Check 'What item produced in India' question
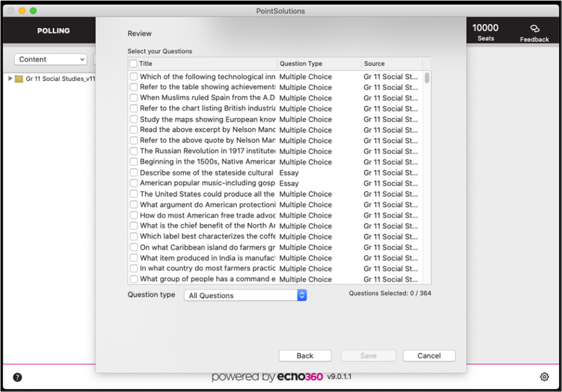 pos(133,257)
